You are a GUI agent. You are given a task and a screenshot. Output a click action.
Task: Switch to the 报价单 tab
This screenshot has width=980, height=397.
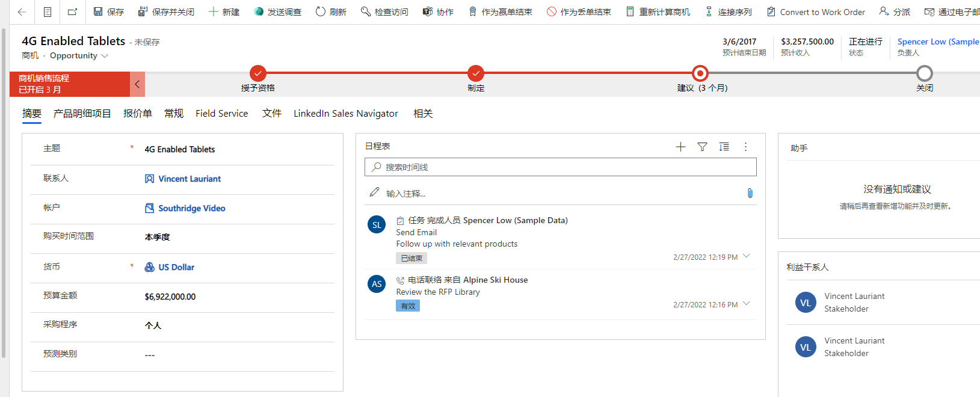pyautogui.click(x=138, y=113)
